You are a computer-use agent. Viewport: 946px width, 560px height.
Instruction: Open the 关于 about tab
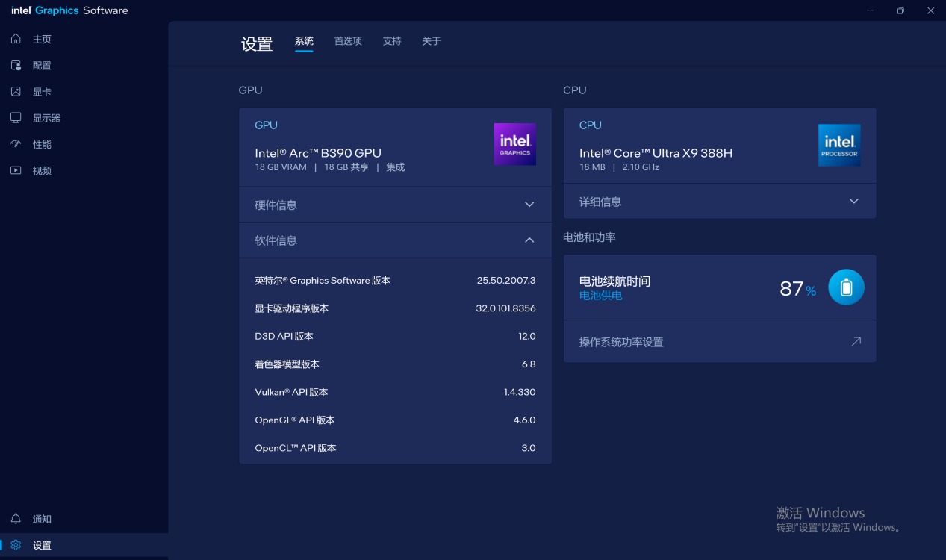coord(432,41)
